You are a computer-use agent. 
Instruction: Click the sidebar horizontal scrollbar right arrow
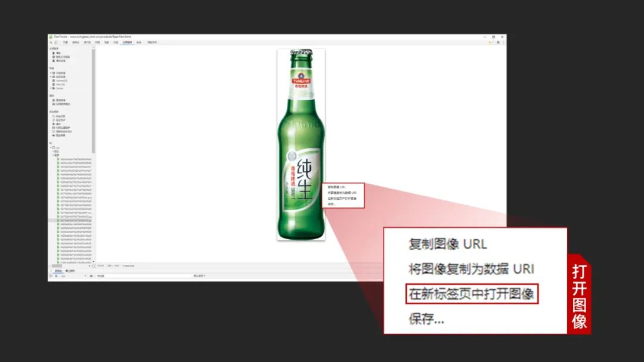click(89, 266)
